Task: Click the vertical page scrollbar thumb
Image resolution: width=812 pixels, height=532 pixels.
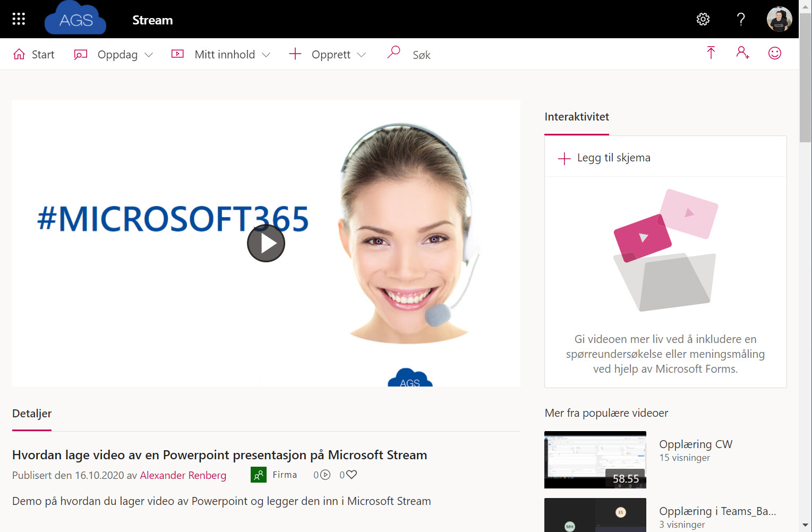Action: (x=806, y=78)
